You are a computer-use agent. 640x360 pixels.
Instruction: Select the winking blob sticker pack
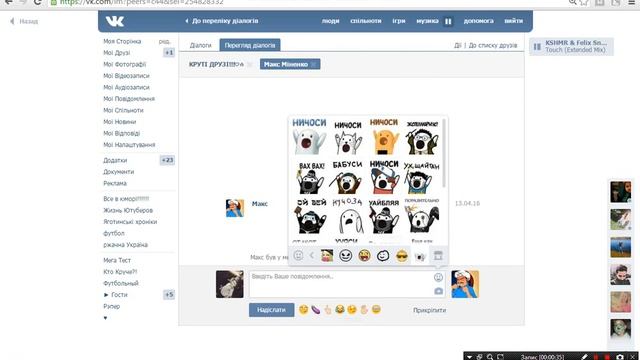383,256
